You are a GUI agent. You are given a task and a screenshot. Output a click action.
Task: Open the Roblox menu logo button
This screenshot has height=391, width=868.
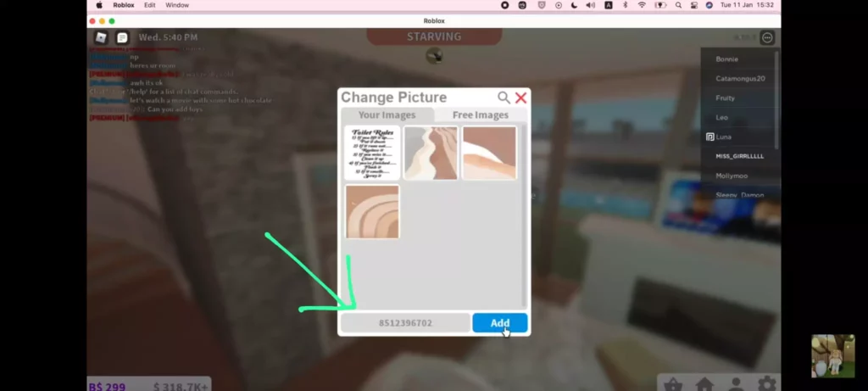coord(101,37)
